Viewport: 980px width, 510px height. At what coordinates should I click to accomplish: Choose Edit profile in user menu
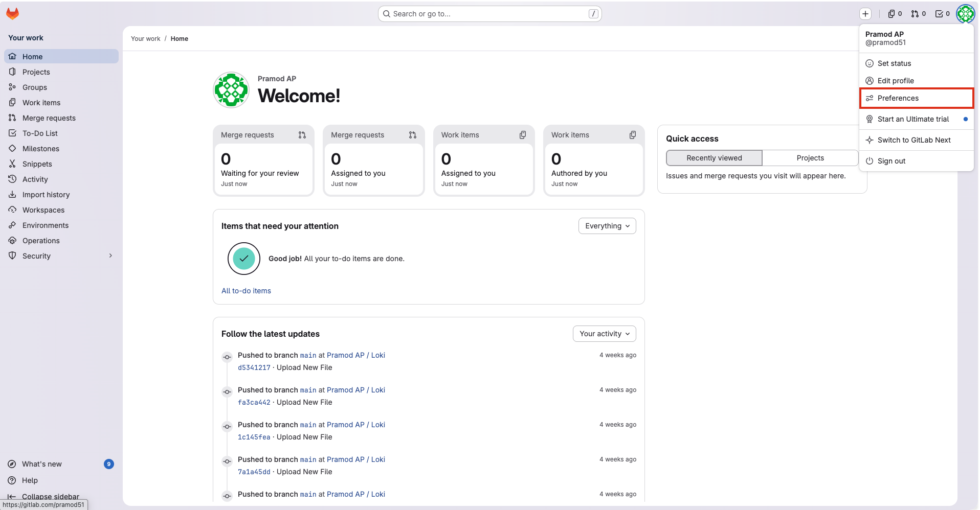tap(917, 81)
